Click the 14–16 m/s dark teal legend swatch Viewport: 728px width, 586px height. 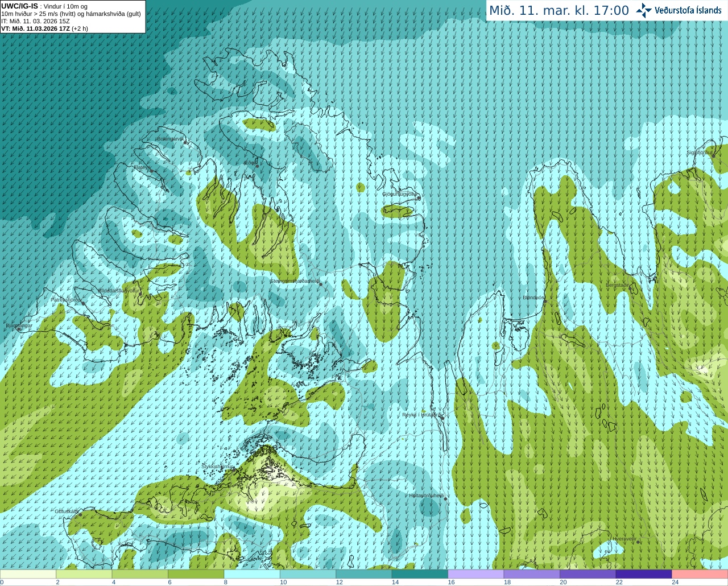[420, 574]
